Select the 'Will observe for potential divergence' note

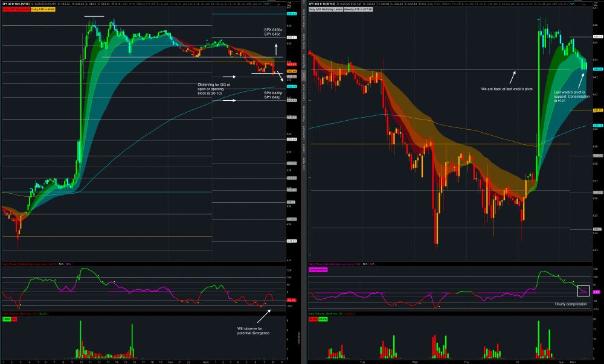(x=253, y=331)
